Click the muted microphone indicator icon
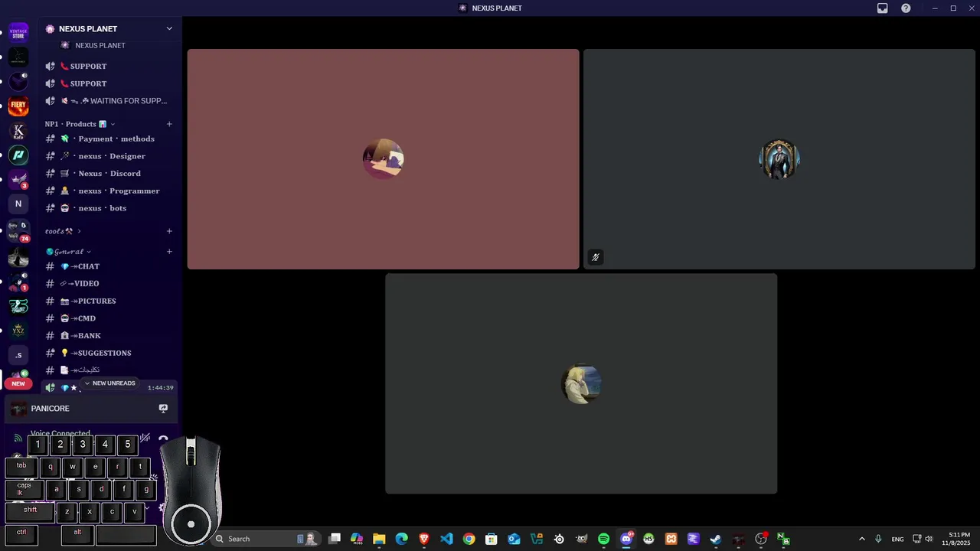 (x=595, y=257)
